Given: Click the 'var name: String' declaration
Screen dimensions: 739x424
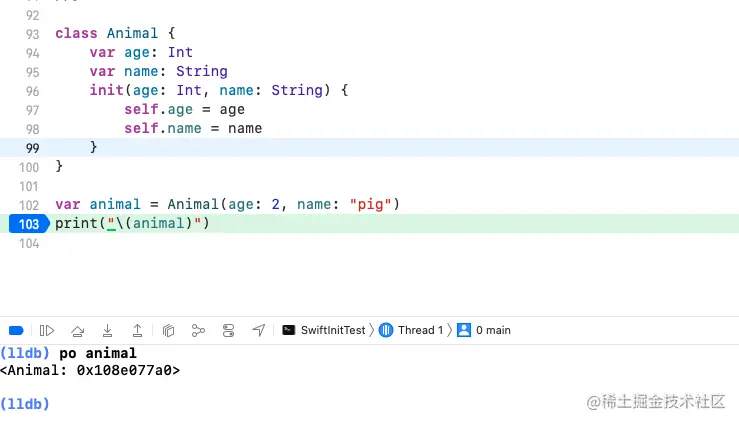Looking at the screenshot, I should 158,71.
